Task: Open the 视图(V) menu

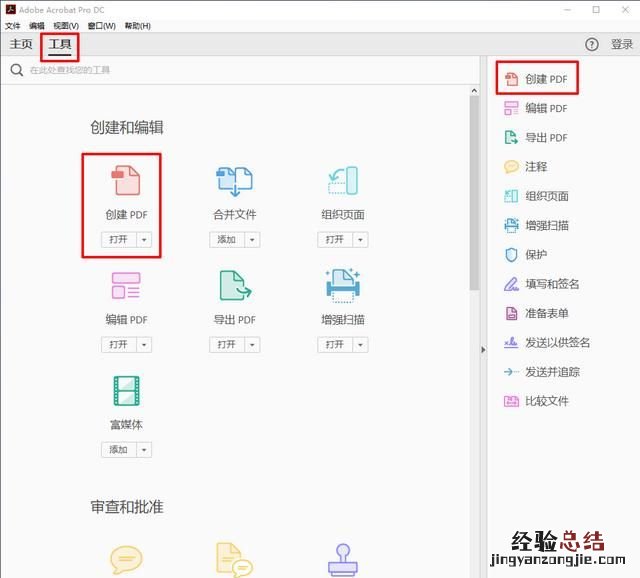Action: (x=66, y=26)
